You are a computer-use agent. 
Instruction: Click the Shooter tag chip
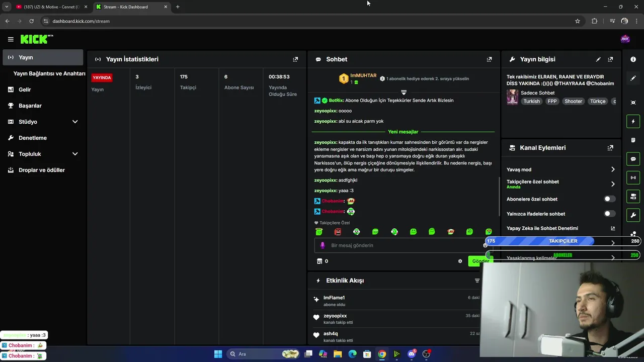573,101
